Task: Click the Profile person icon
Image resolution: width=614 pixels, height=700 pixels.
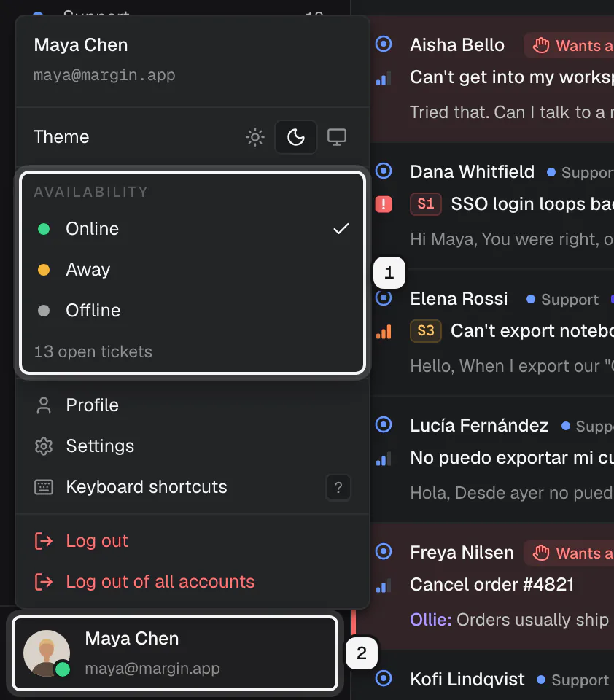Action: coord(44,405)
